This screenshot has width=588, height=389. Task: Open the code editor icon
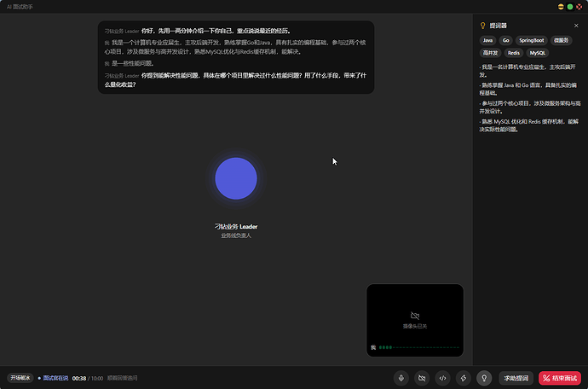point(442,378)
